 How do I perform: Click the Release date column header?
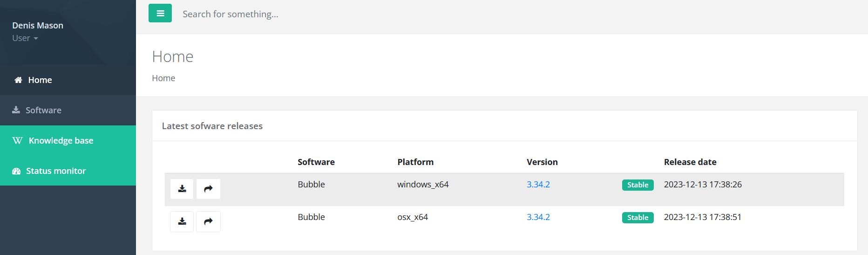690,162
